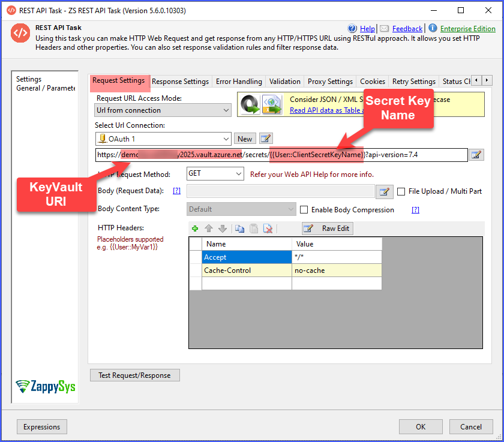
Task: Click the Value column header
Action: pos(337,244)
